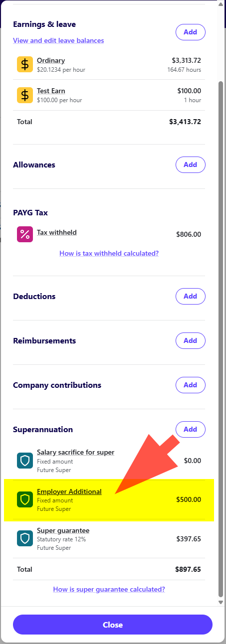Viewport: 226px width, 644px height.
Task: Add a new Superannuation line
Action: click(190, 429)
